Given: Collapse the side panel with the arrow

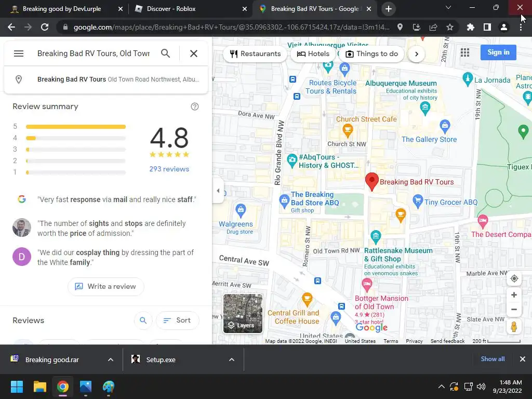Looking at the screenshot, I should (x=218, y=190).
